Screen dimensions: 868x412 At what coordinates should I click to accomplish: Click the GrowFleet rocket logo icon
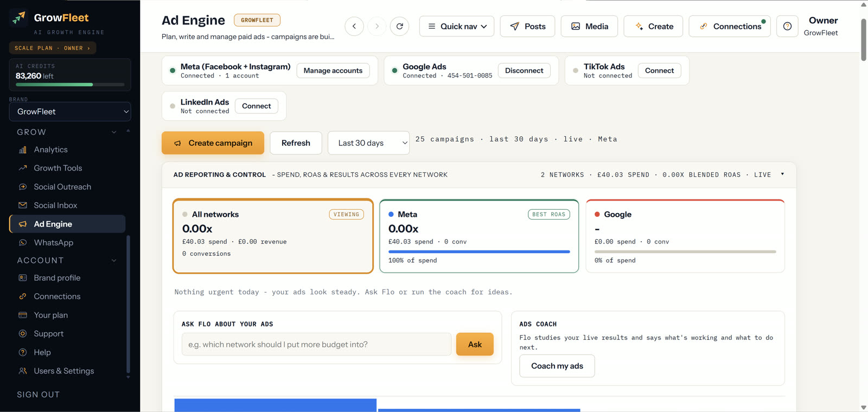19,18
